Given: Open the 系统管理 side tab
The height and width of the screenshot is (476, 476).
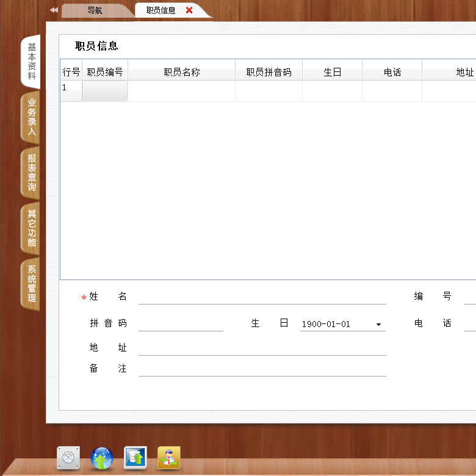Looking at the screenshot, I should click(x=31, y=284).
